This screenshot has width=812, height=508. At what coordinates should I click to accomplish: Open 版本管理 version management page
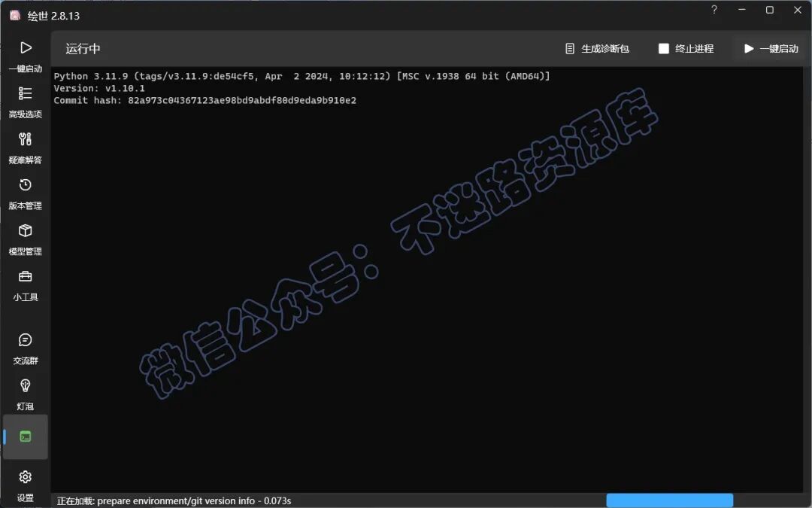pos(26,194)
